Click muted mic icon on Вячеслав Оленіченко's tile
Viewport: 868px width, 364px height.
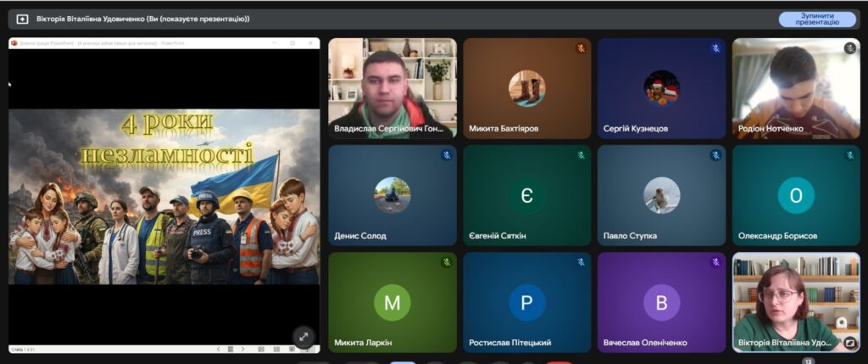[715, 262]
